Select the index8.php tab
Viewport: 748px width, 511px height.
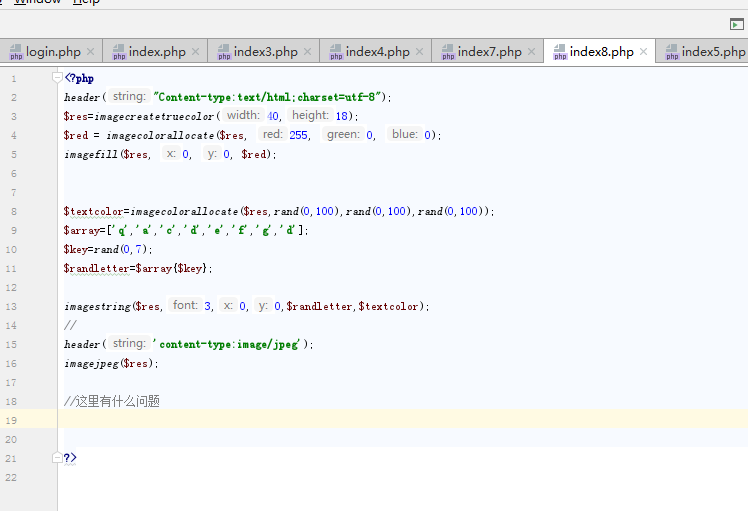tap(600, 52)
